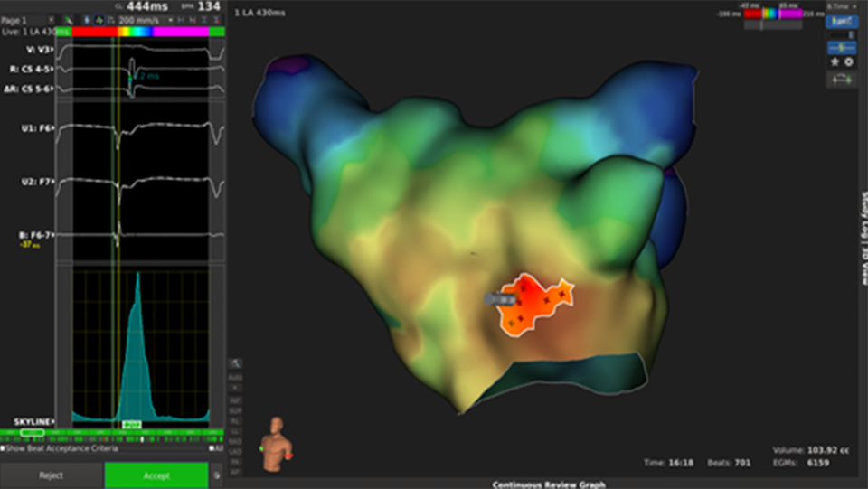
Task: Click the options icon beside Accept
Action: tap(216, 475)
